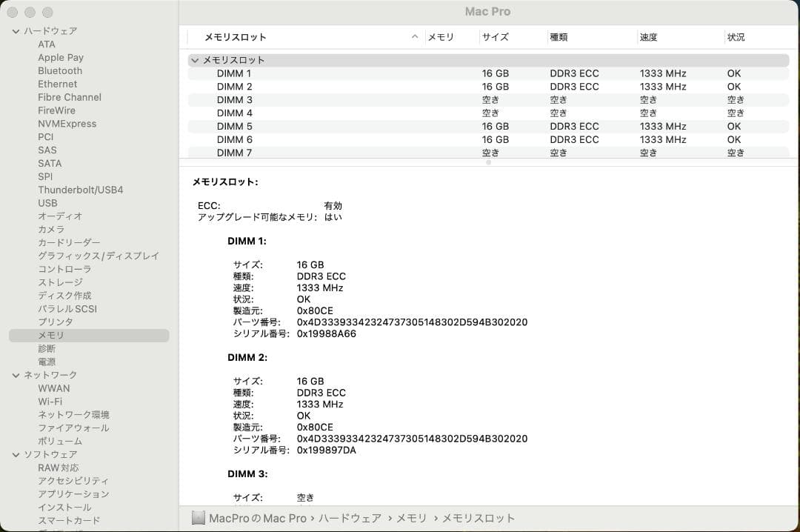Select Apple Pay in the sidebar
The height and width of the screenshot is (532, 800).
click(61, 58)
